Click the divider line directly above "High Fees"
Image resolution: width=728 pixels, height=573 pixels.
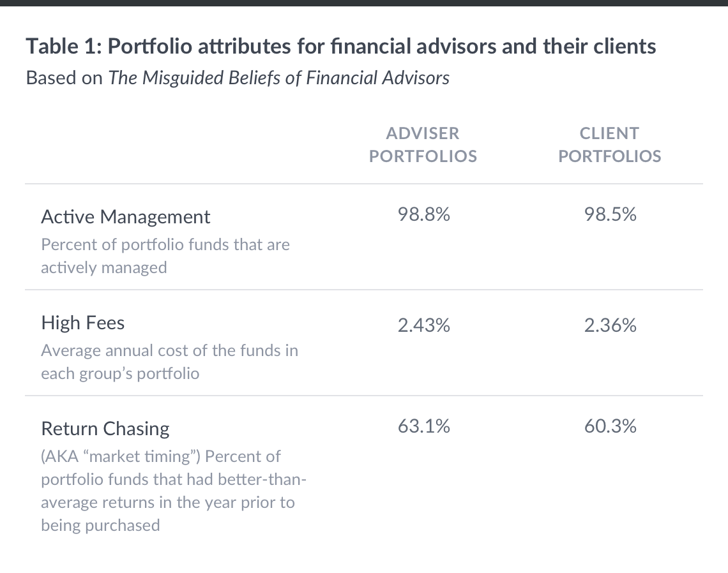click(x=364, y=290)
